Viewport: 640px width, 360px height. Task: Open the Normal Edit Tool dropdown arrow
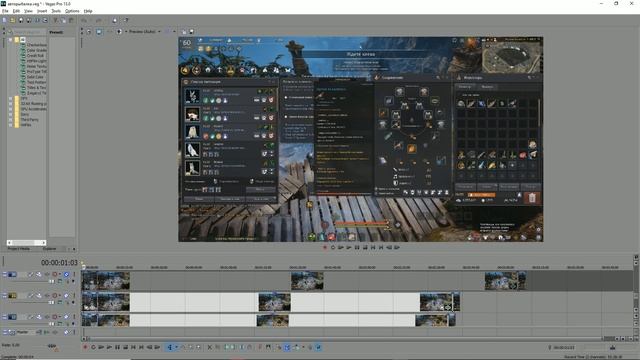176,347
